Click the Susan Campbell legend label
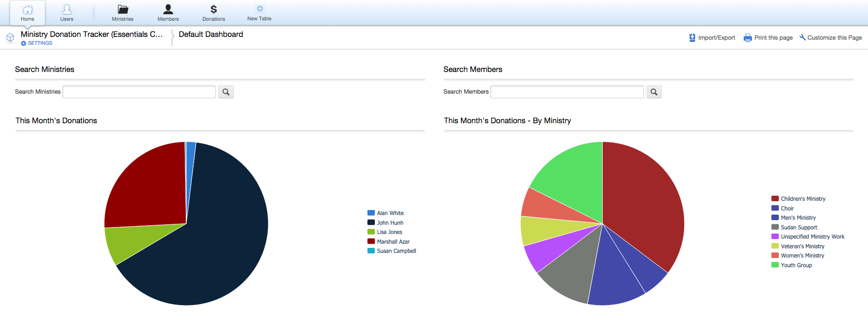The image size is (868, 336). (x=397, y=251)
